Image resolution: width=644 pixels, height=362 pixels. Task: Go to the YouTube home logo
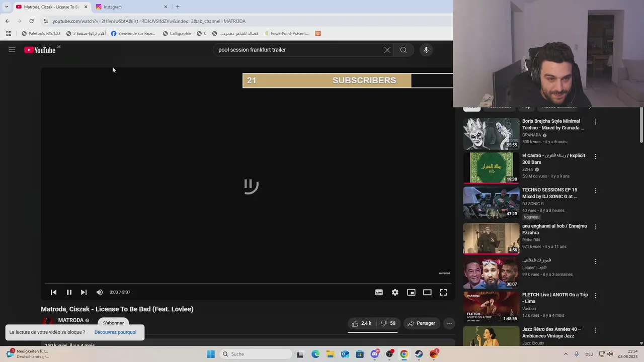click(40, 50)
